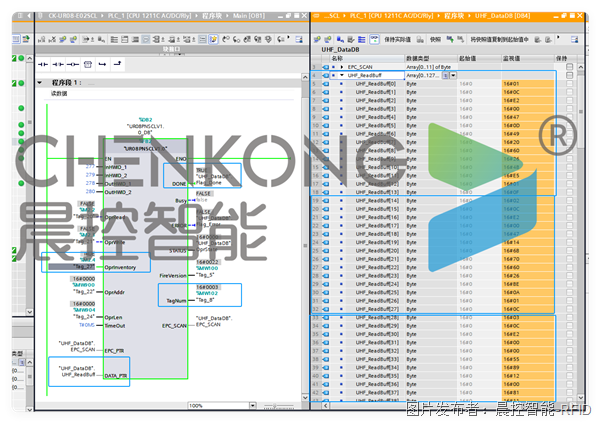The image size is (600, 423).
Task: Click the 快照 snapshot button
Action: pyautogui.click(x=435, y=39)
